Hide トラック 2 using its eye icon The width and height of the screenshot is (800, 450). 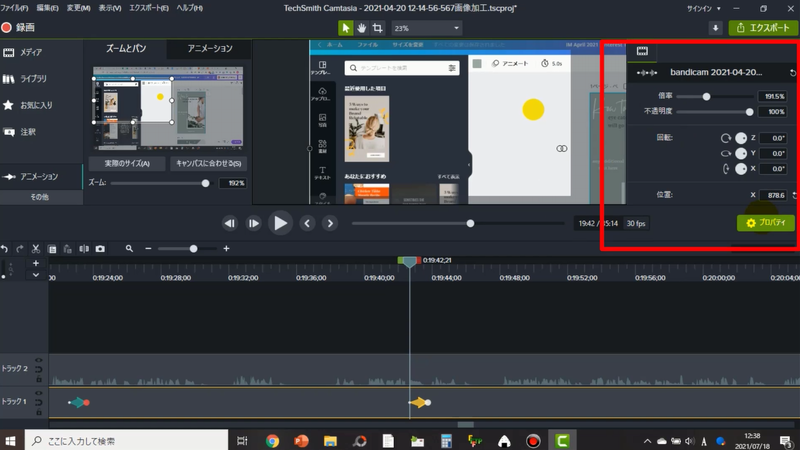pos(38,360)
